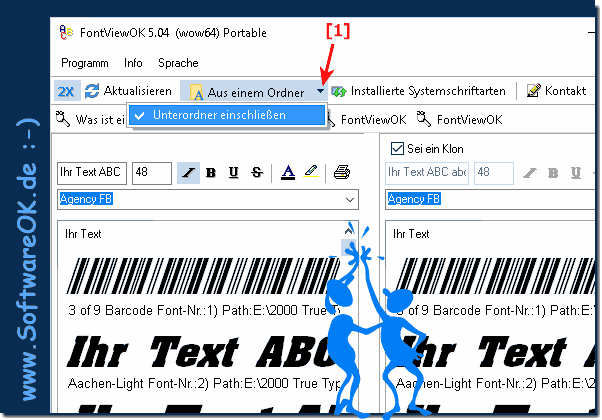Open the font color picker in the left pane
Screen dimensions: 602x420
[x=288, y=172]
